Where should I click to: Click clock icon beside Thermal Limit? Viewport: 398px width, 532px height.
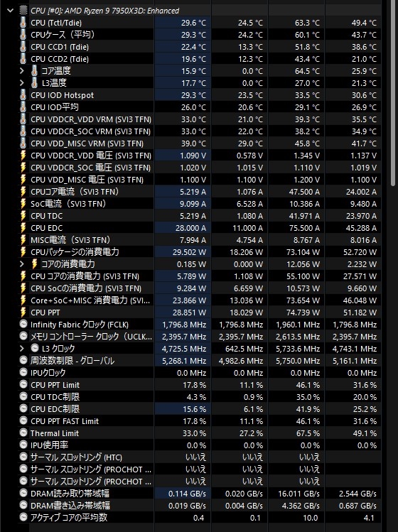click(23, 433)
